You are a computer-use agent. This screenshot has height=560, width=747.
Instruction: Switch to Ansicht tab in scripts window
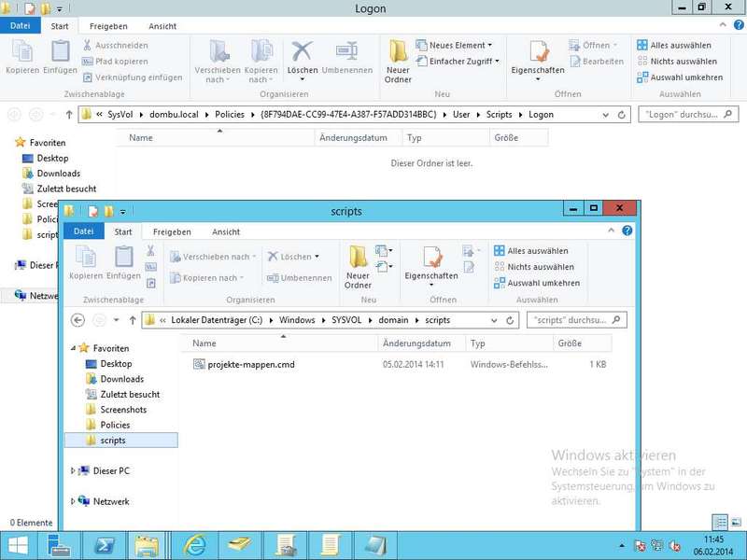(x=225, y=231)
